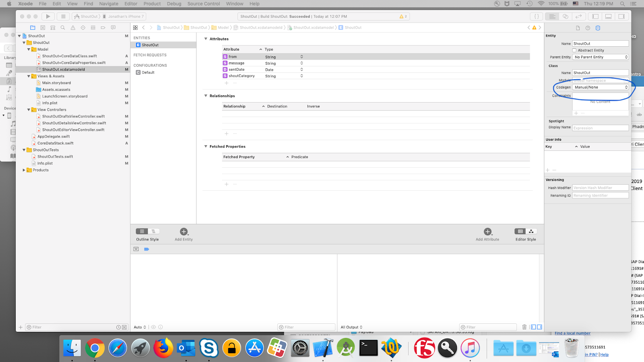Open the Breakpoint navigator

pos(103,28)
